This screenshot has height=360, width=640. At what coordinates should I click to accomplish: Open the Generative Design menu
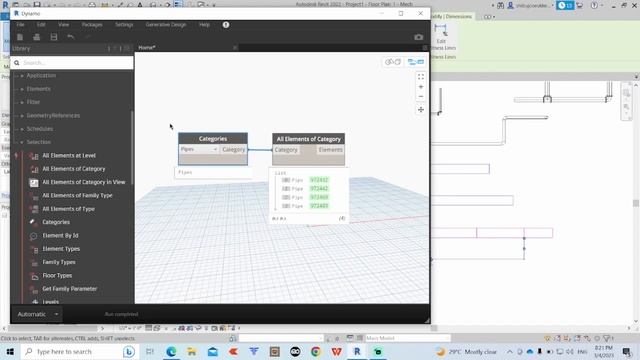coord(166,25)
